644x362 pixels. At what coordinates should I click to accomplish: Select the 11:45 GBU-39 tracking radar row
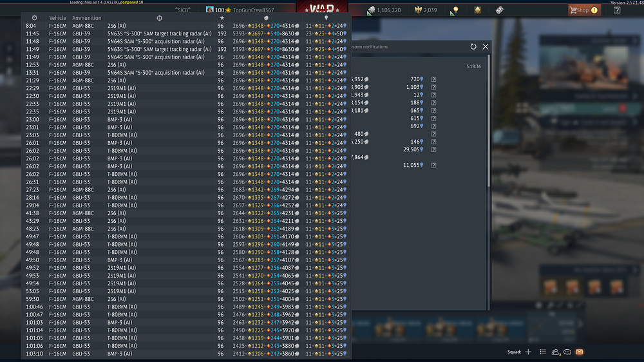click(x=187, y=33)
